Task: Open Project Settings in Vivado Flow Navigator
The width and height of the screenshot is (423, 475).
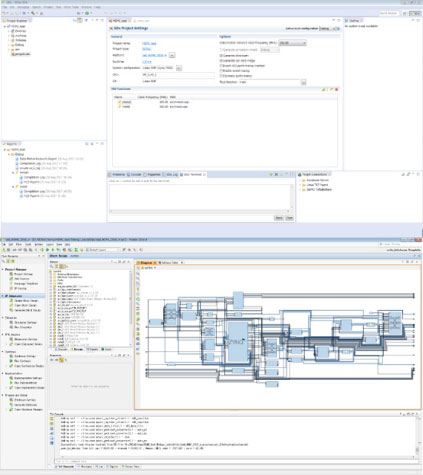Action: (21, 274)
